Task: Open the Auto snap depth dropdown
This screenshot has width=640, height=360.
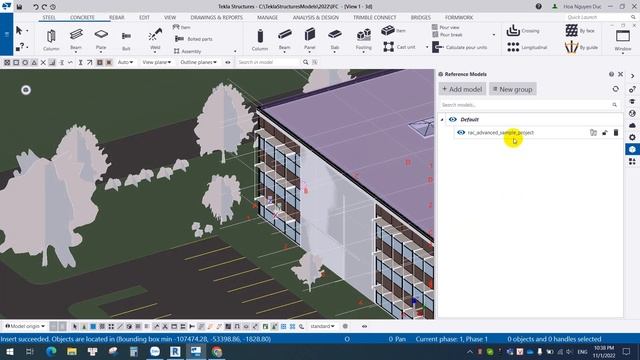Action: click(x=125, y=62)
